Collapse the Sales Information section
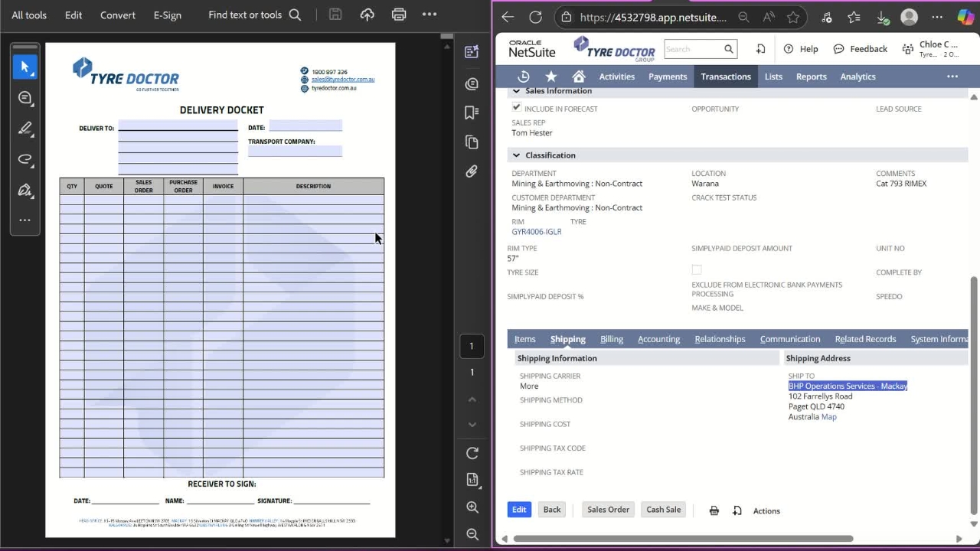The height and width of the screenshot is (551, 980). coord(516,91)
